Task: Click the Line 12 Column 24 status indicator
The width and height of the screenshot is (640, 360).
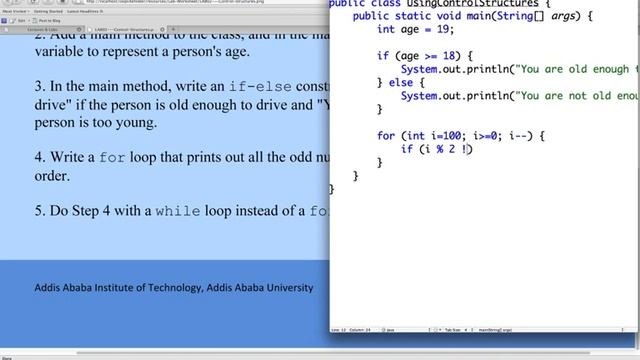Action: point(351,330)
